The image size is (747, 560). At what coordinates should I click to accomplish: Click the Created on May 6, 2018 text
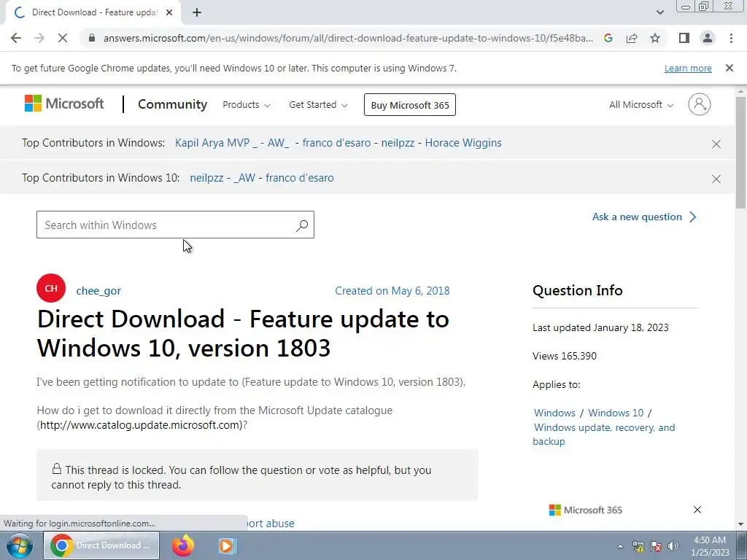[392, 291]
